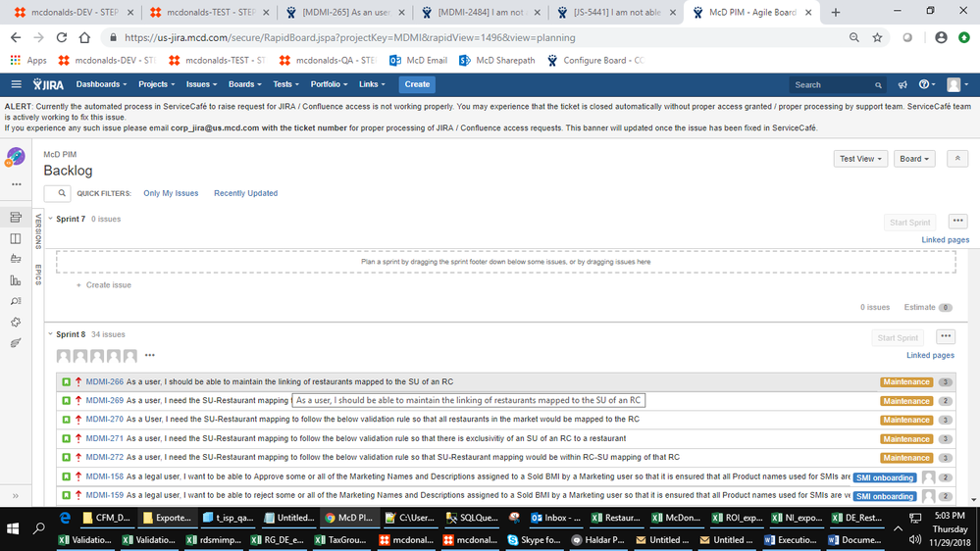This screenshot has width=980, height=551.
Task: Open a new Chrome tab
Action: pyautogui.click(x=836, y=13)
